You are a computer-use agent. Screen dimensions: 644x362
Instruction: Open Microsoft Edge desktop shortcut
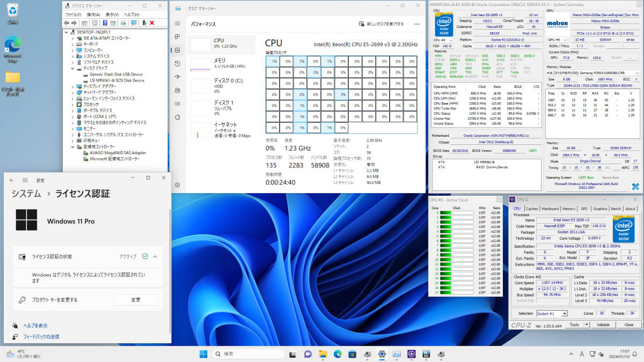[x=12, y=50]
